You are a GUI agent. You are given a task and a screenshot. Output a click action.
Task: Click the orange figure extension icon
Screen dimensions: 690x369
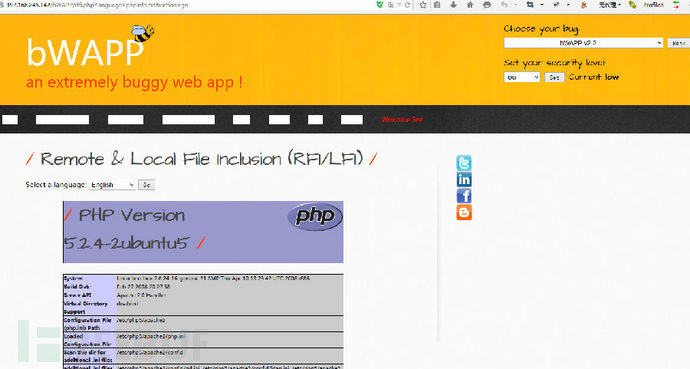tap(584, 5)
